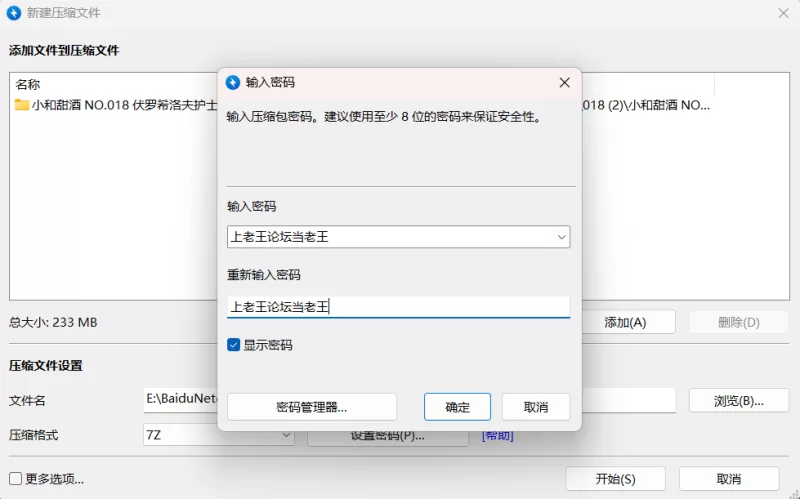Screen dimensions: 800x499
Task: Select the folder icon of 小和甜酒 NO.018
Action: [21, 105]
